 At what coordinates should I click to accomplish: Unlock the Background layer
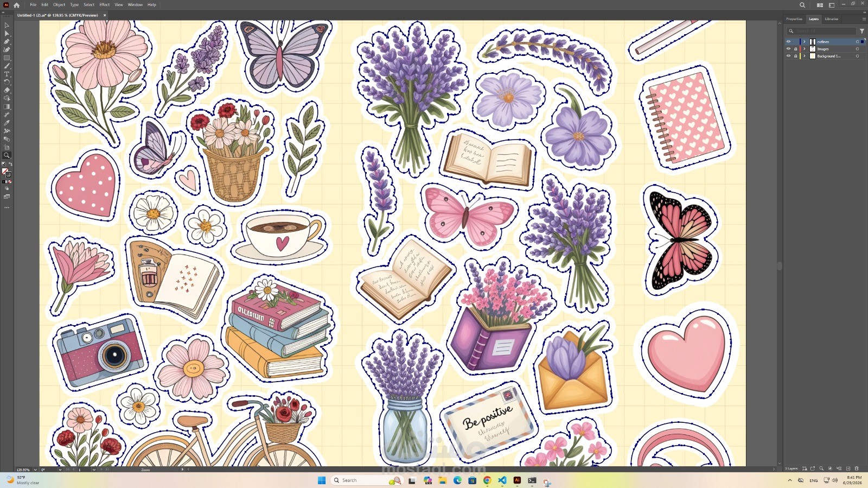pyautogui.click(x=796, y=56)
